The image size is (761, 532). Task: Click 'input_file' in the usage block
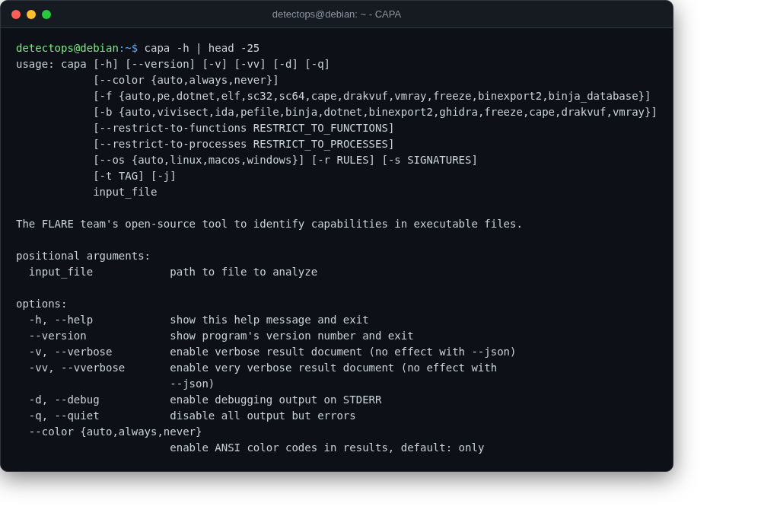coord(126,193)
